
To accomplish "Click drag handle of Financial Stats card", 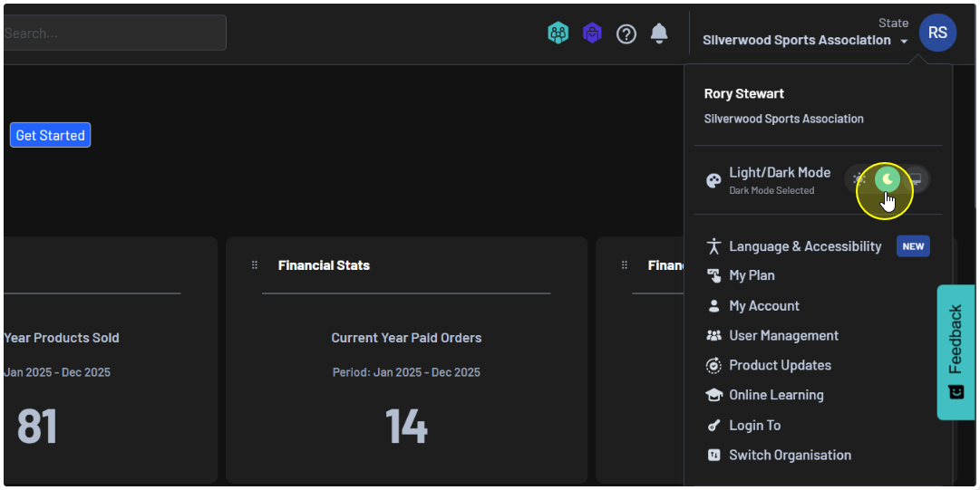I will 255,265.
